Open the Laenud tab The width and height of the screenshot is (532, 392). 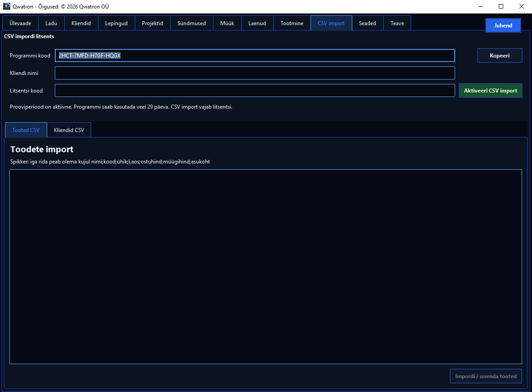(x=257, y=23)
